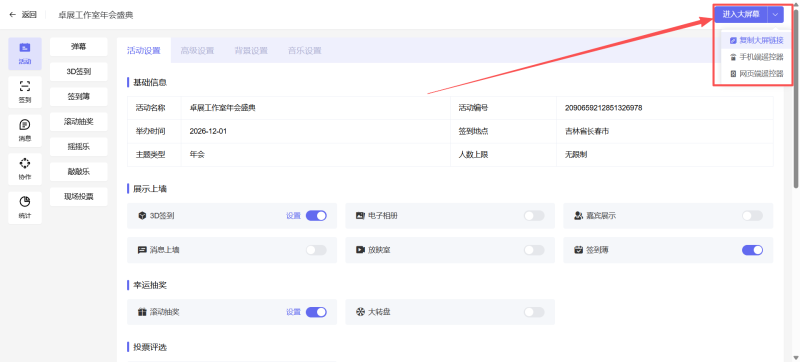Switch to the 音乐设置 tab
The width and height of the screenshot is (800, 362).
click(x=305, y=50)
